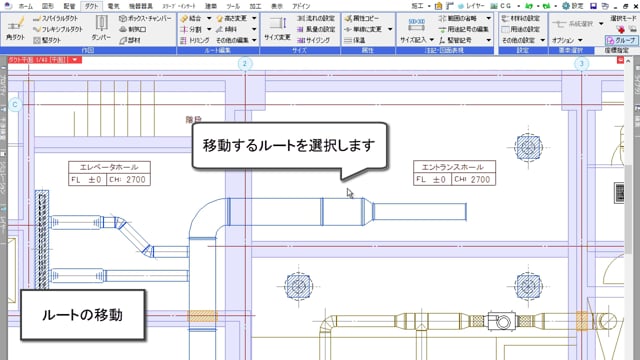Image resolution: width=640 pixels, height=360 pixels.
Task: Switch to the 表示 ribbon tab
Action: coord(277,6)
